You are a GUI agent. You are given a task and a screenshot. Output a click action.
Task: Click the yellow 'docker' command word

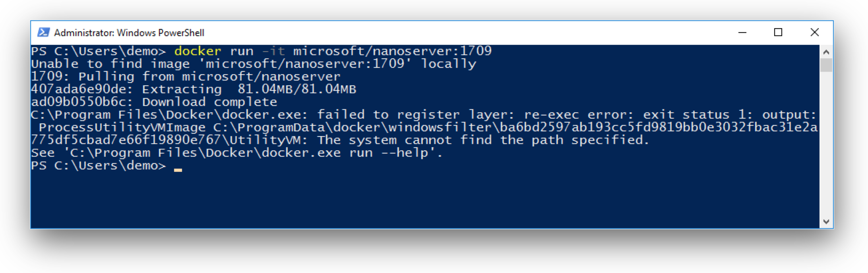[x=198, y=51]
